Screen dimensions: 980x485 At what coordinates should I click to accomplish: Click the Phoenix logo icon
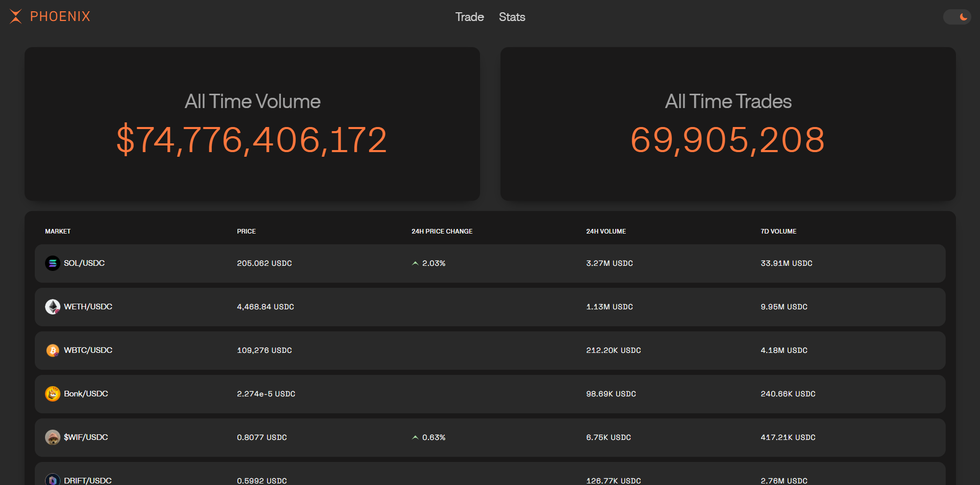tap(16, 16)
